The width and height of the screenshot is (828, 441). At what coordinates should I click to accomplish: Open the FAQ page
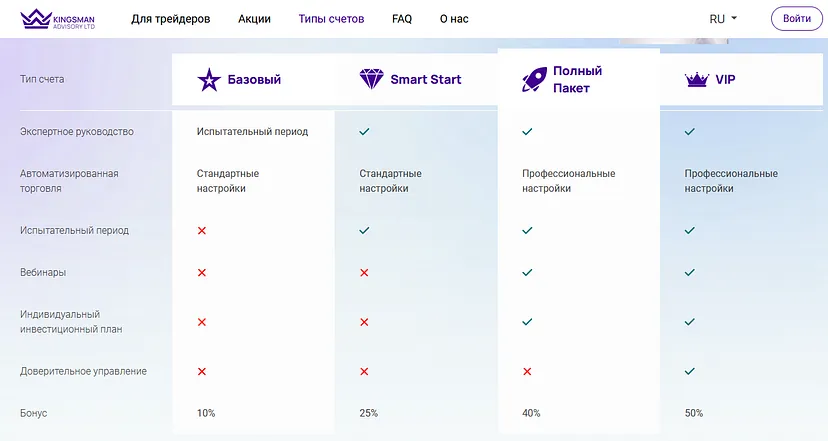[x=402, y=19]
